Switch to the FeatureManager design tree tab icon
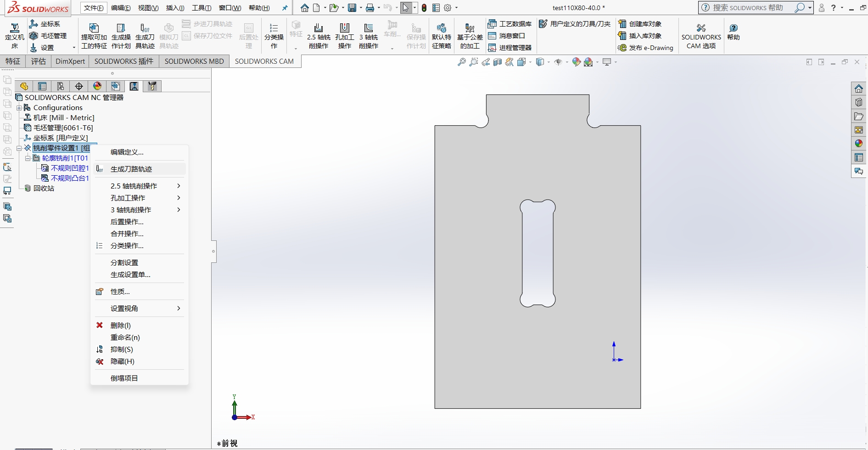Image resolution: width=868 pixels, height=450 pixels. 24,86
